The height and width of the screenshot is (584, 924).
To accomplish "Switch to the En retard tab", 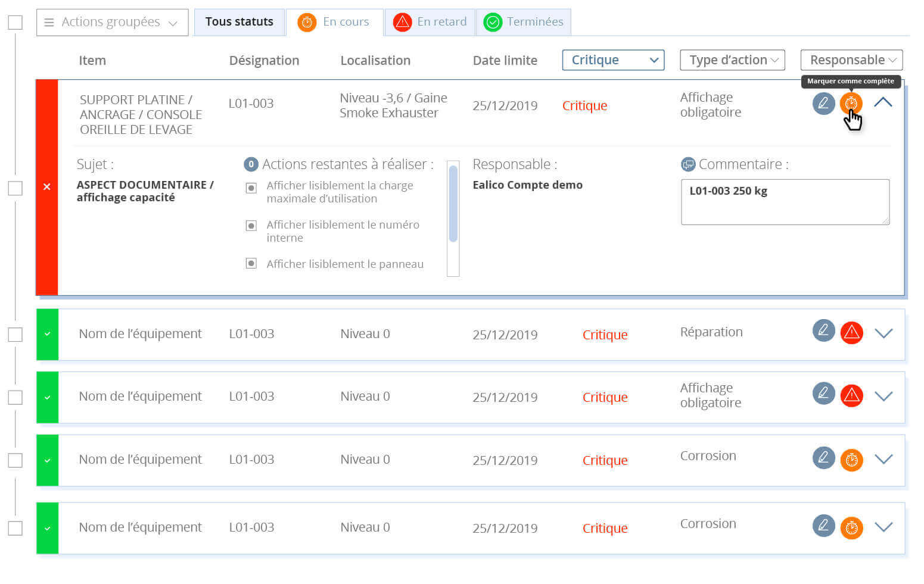I will click(430, 22).
